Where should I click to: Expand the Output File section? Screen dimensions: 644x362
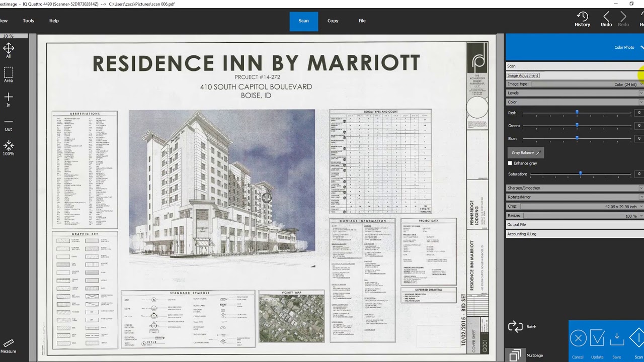pos(575,225)
